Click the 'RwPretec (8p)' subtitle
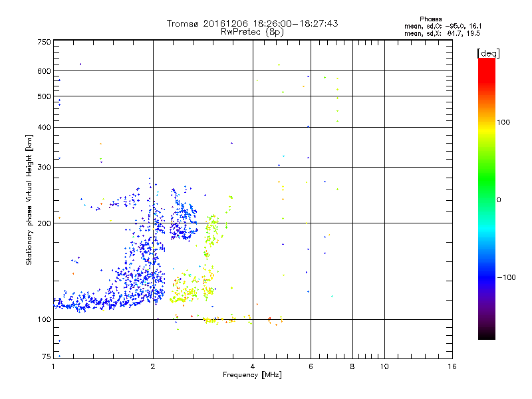This screenshot has width=532, height=399. (x=252, y=32)
